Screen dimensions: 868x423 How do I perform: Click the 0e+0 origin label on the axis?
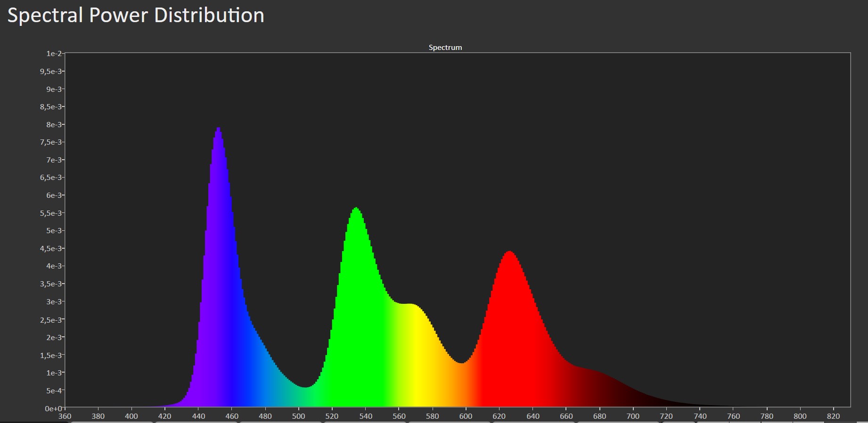point(53,408)
